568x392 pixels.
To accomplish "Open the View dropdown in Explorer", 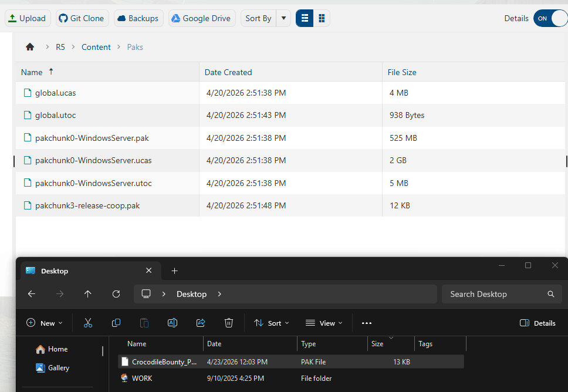I will [324, 323].
